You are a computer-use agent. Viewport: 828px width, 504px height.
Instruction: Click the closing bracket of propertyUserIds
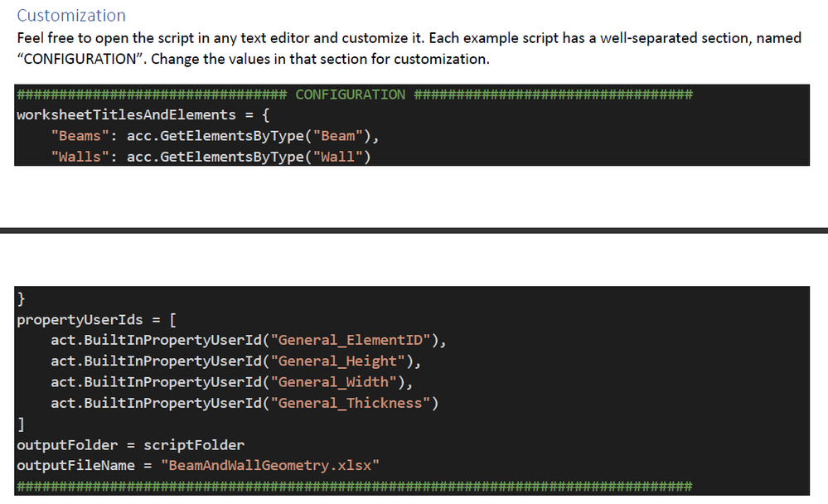coord(18,423)
